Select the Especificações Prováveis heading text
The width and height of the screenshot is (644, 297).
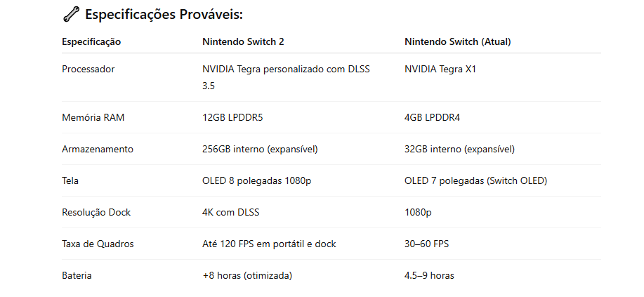164,15
